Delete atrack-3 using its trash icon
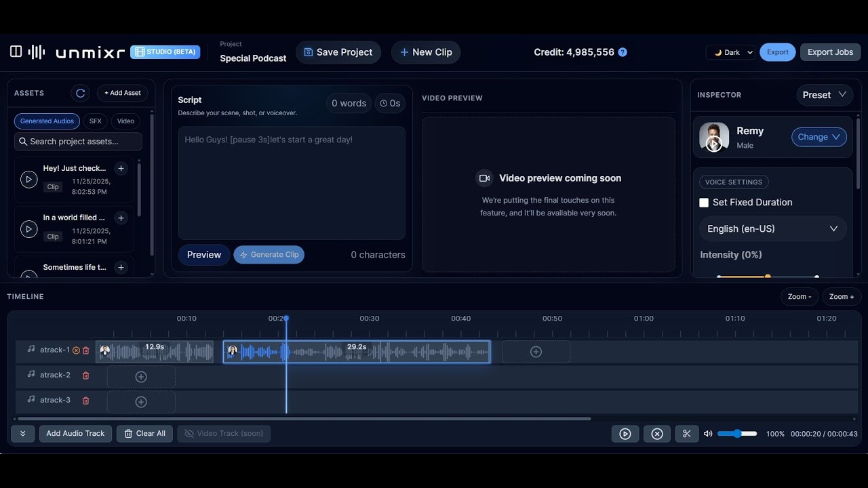Image resolution: width=868 pixels, height=488 pixels. [x=86, y=401]
